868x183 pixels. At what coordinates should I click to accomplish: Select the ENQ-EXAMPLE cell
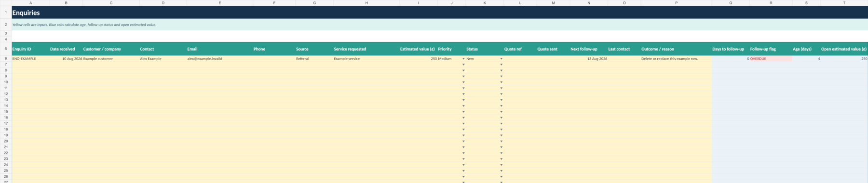[x=30, y=59]
